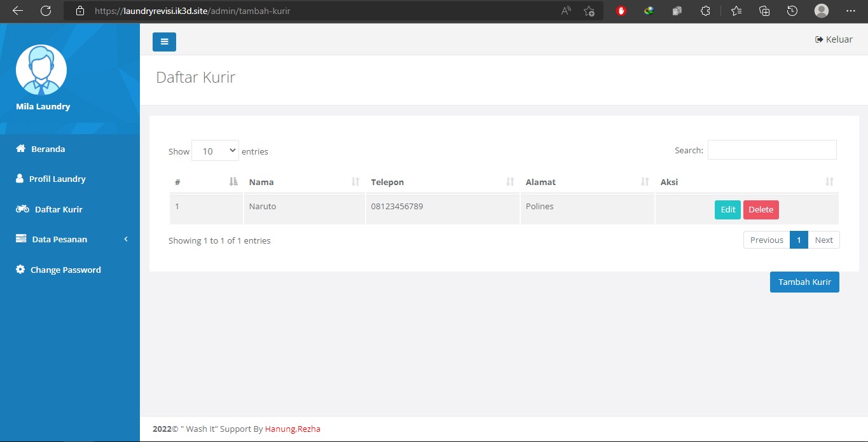Go back using browser back arrow

pyautogui.click(x=17, y=11)
